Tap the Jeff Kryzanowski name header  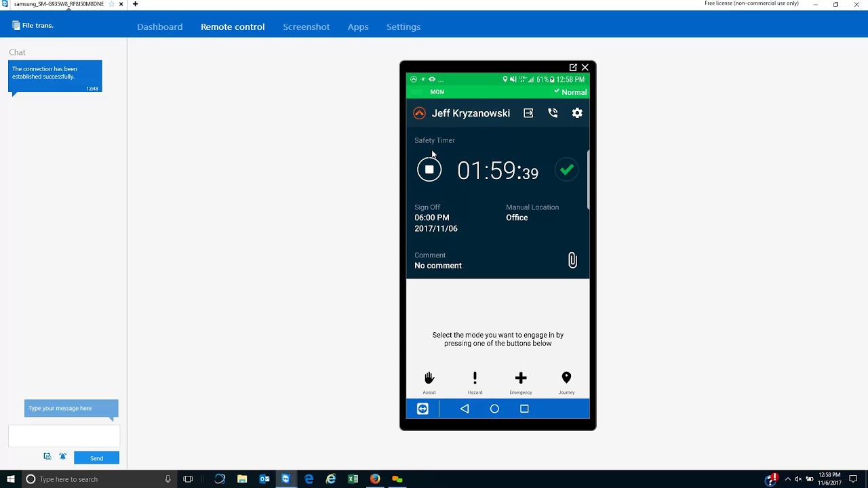click(471, 113)
